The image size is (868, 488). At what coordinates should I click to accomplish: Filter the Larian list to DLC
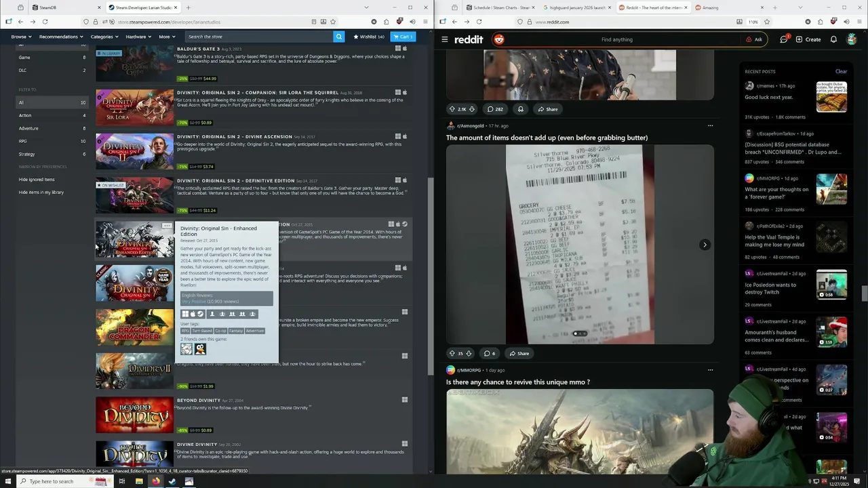pos(52,70)
